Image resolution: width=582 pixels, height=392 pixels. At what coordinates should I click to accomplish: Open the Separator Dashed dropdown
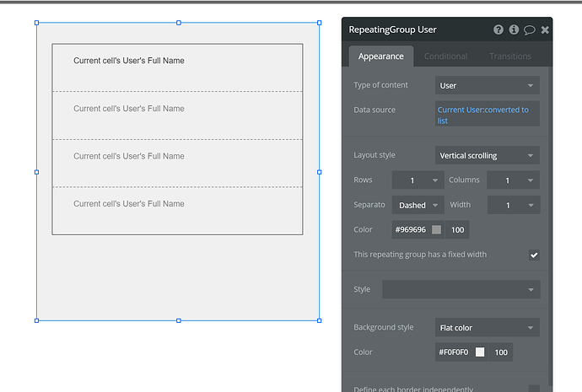tap(418, 205)
